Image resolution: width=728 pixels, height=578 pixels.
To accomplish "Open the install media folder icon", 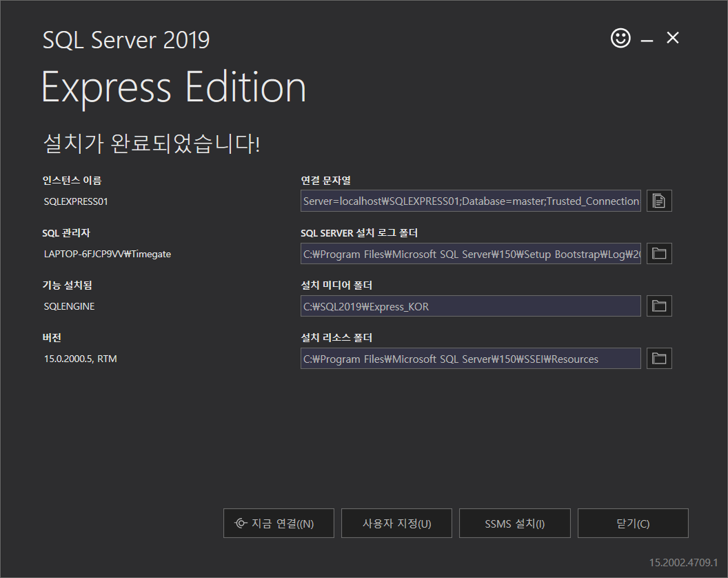I will click(659, 306).
